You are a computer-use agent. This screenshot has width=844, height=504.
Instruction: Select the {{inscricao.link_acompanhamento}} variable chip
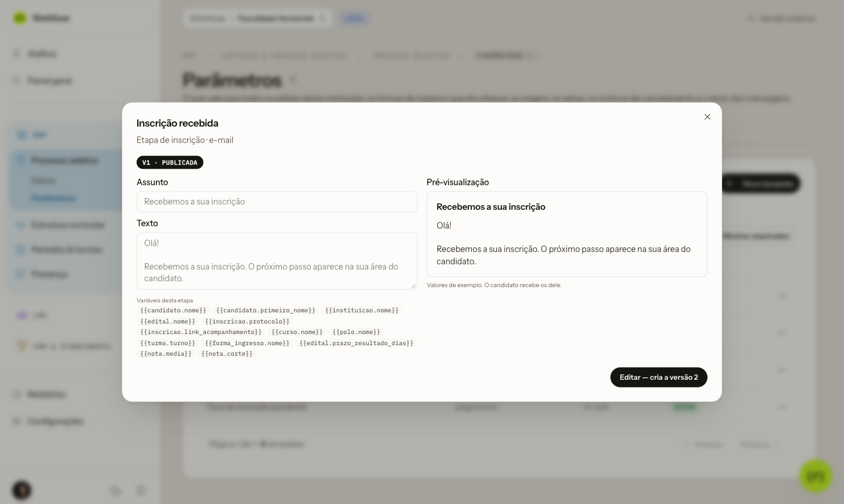201,332
